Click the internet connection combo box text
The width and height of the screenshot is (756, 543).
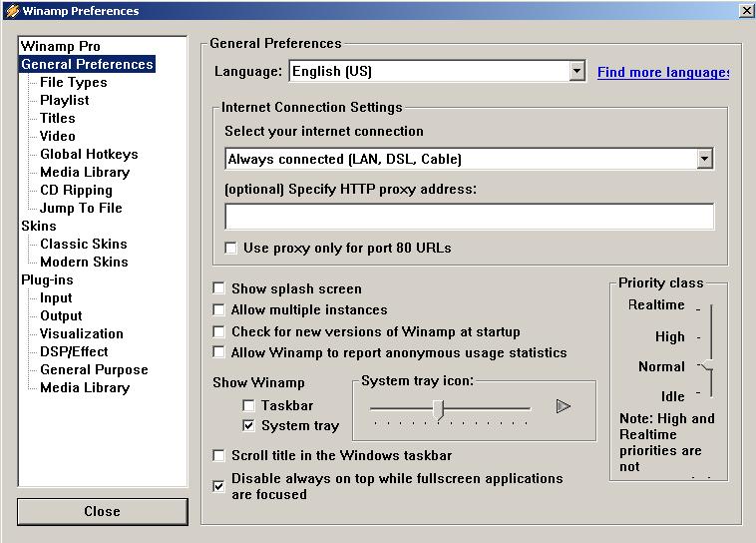[x=345, y=159]
